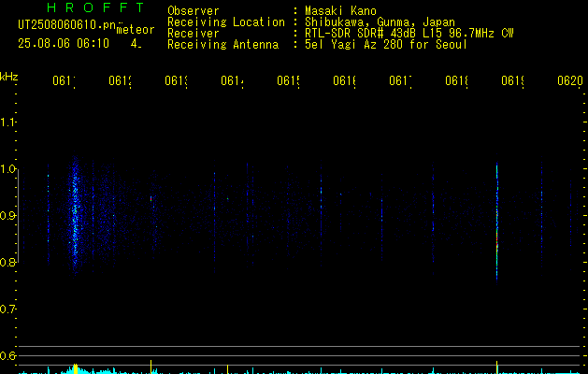
Task: Click the 0613 time axis label
Action: 176,80
